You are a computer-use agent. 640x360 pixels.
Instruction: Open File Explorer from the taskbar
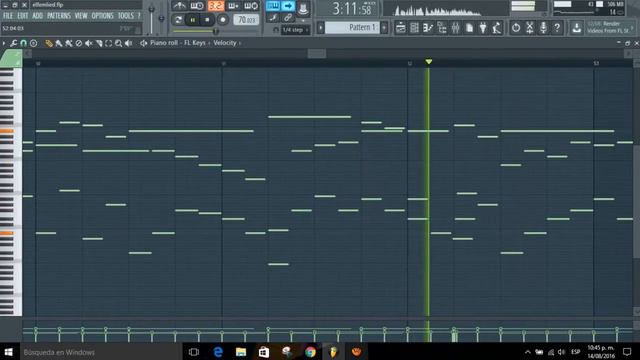(x=241, y=352)
